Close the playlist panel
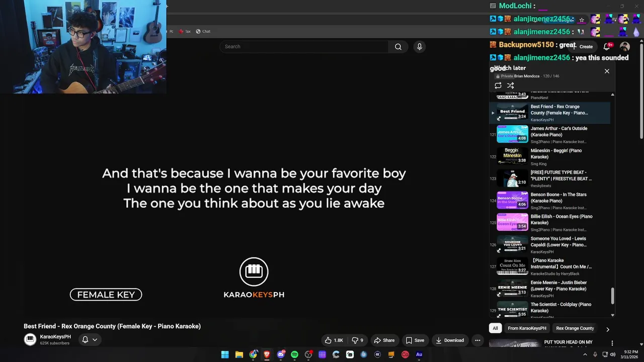The image size is (644, 362). (607, 71)
